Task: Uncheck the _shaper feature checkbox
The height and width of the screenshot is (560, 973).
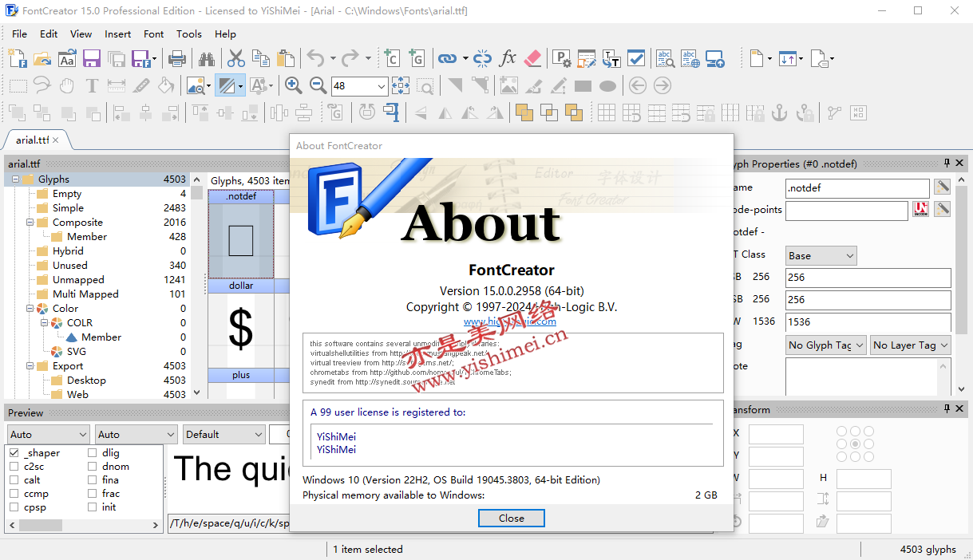Action: coord(14,453)
